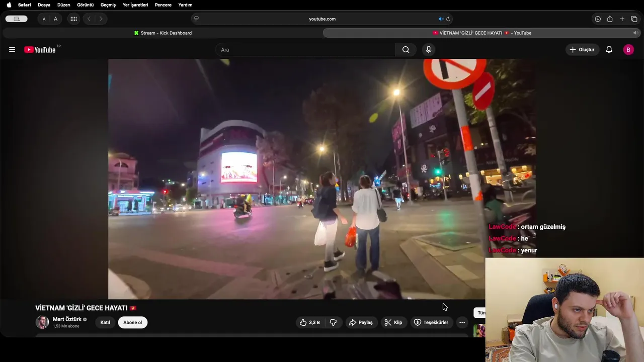Image resolution: width=644 pixels, height=362 pixels.
Task: Mute tab audio from address bar speaker icon
Action: [x=441, y=19]
